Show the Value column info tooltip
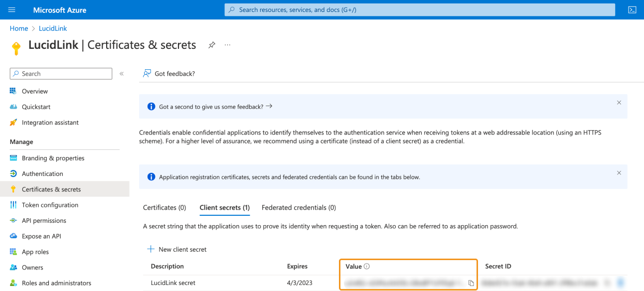 point(367,267)
